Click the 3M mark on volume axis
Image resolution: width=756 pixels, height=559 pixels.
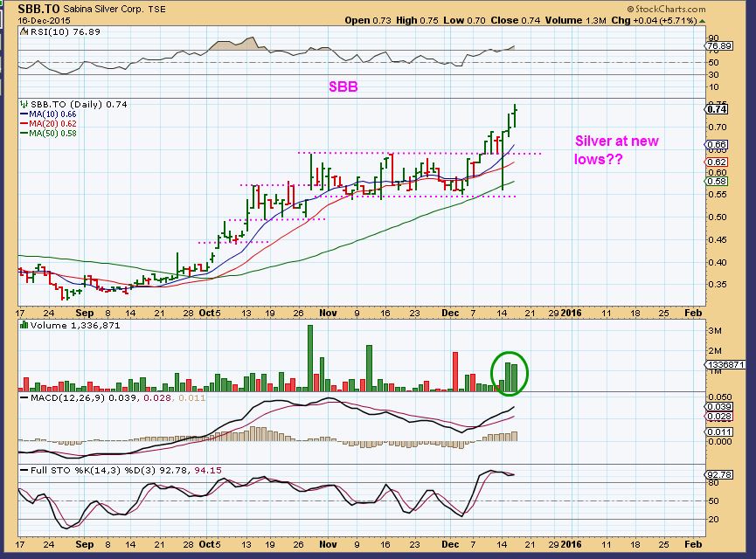(x=715, y=330)
